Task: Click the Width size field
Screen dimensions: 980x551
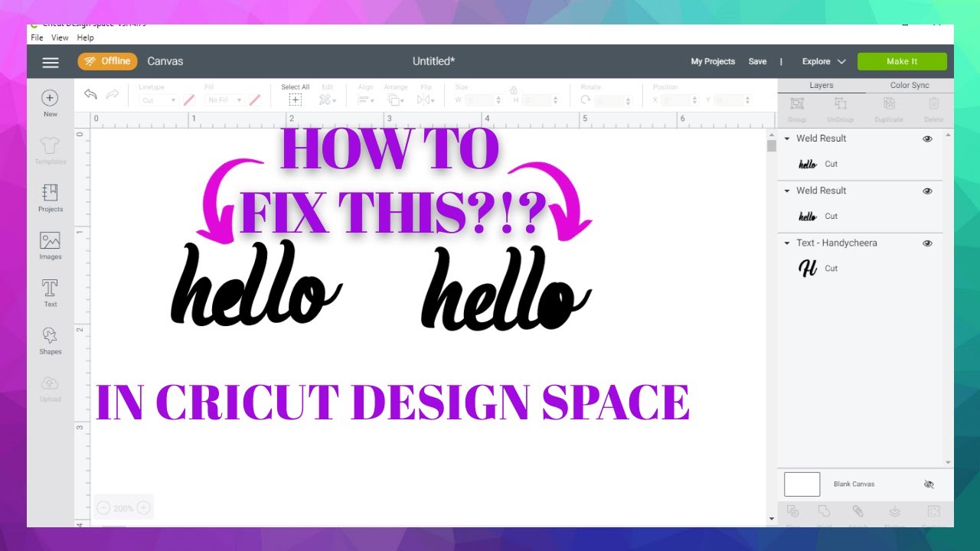Action: (x=483, y=100)
